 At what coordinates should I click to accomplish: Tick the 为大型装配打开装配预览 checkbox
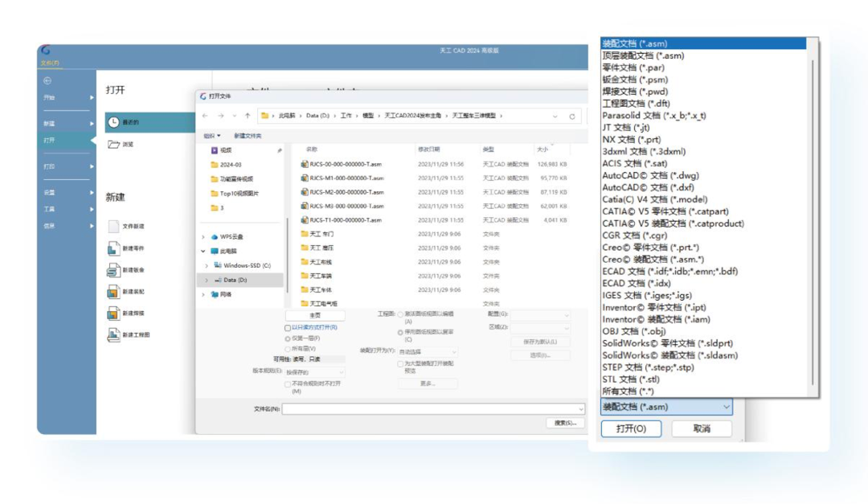point(400,364)
